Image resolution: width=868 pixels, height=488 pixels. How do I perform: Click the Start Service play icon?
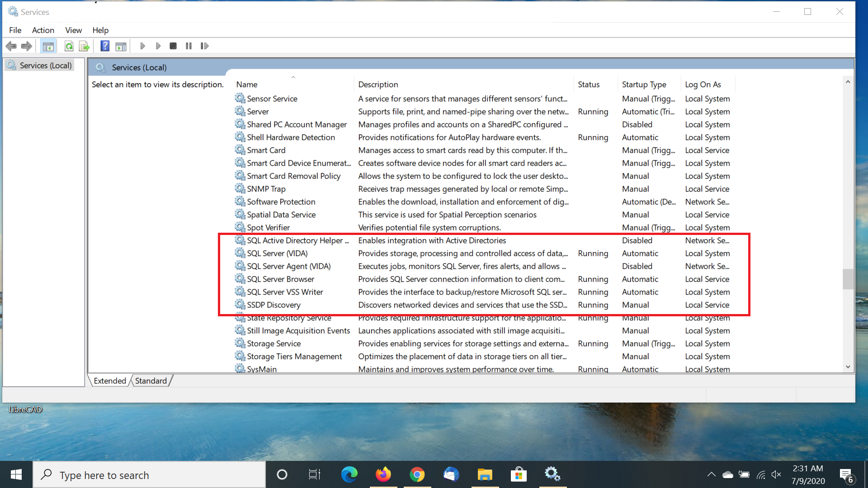142,46
